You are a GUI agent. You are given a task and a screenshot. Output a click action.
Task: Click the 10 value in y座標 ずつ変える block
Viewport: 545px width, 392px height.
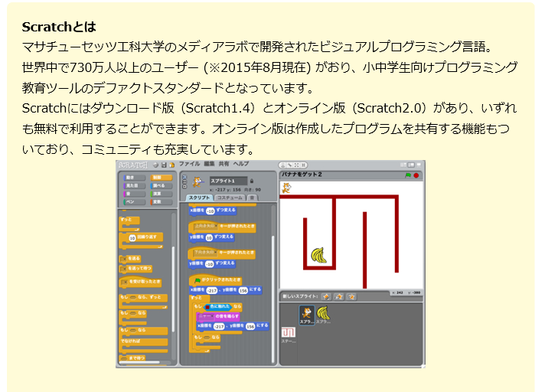click(x=209, y=237)
